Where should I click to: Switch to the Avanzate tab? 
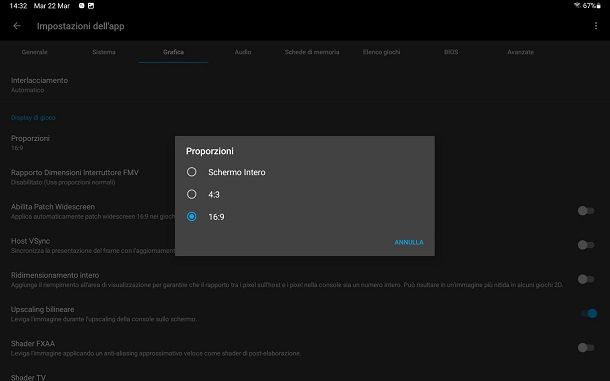point(520,52)
